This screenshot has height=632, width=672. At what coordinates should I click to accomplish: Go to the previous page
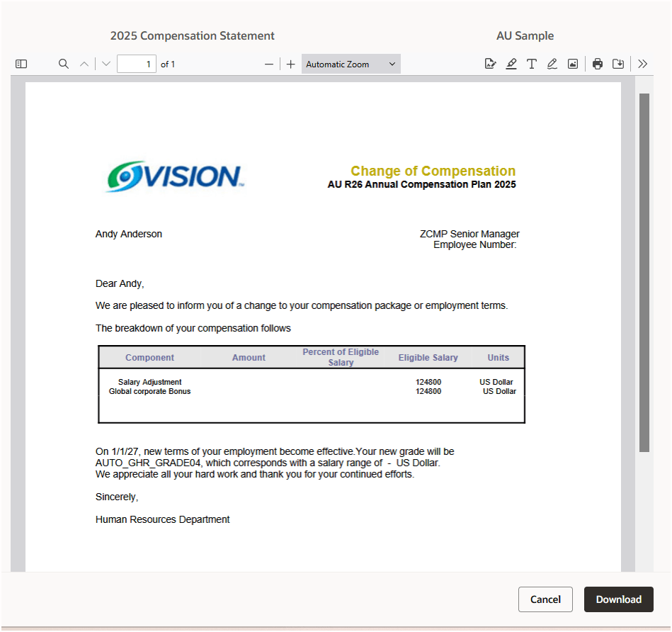coord(84,64)
